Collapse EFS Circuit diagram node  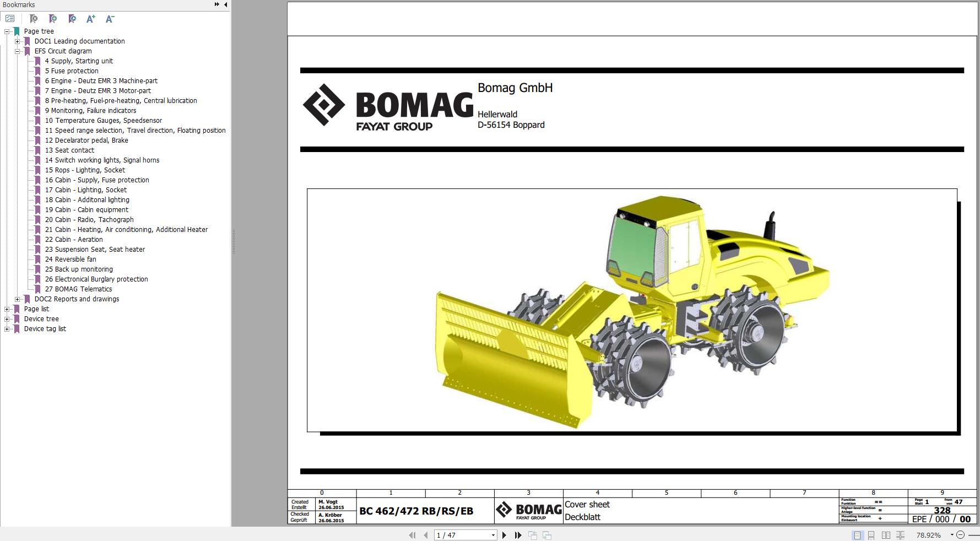point(17,51)
